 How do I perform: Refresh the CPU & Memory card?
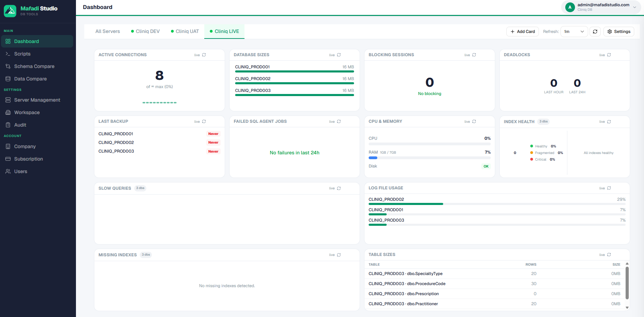tap(474, 121)
